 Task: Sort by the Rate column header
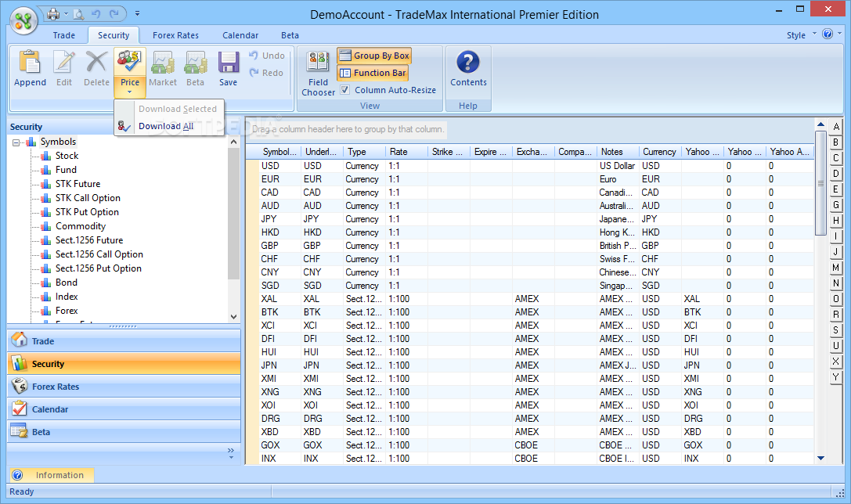(x=406, y=152)
